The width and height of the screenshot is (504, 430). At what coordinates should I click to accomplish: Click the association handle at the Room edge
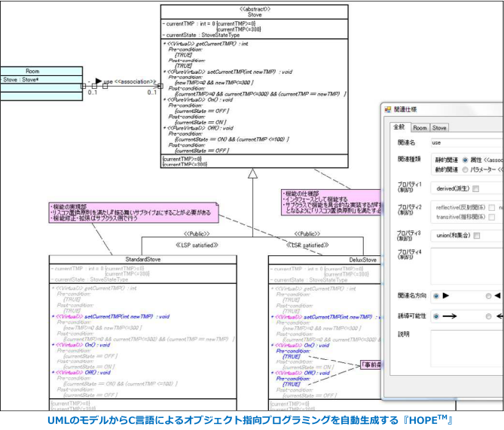pyautogui.click(x=84, y=86)
